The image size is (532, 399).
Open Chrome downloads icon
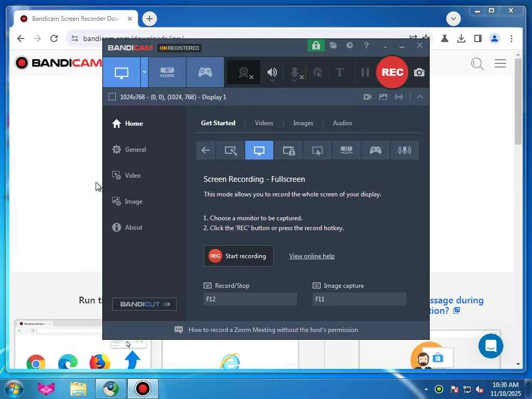[461, 38]
